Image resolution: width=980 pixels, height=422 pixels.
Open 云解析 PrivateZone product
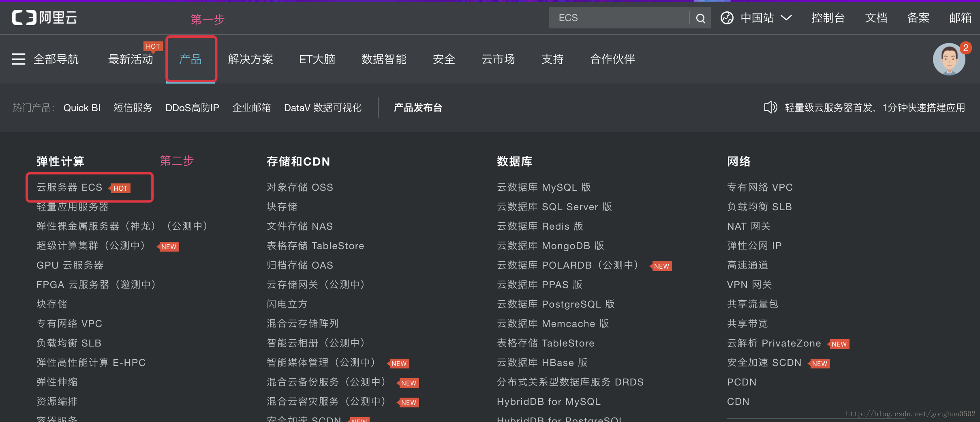(x=774, y=343)
